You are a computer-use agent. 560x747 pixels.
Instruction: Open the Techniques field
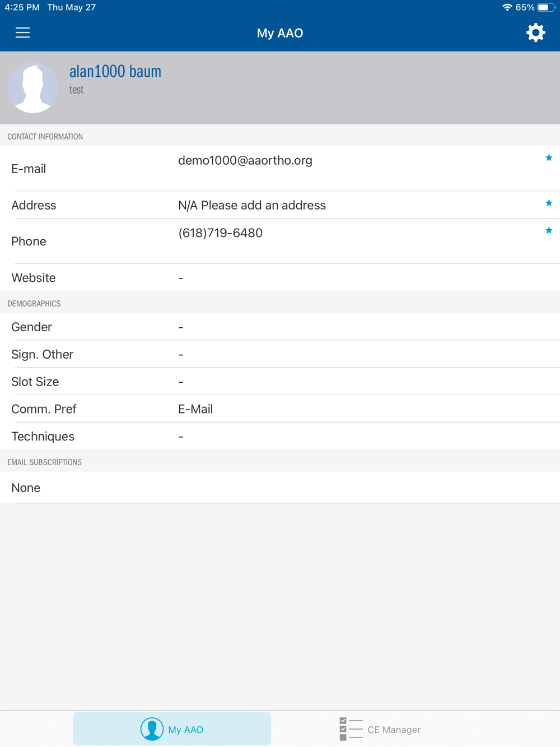280,436
